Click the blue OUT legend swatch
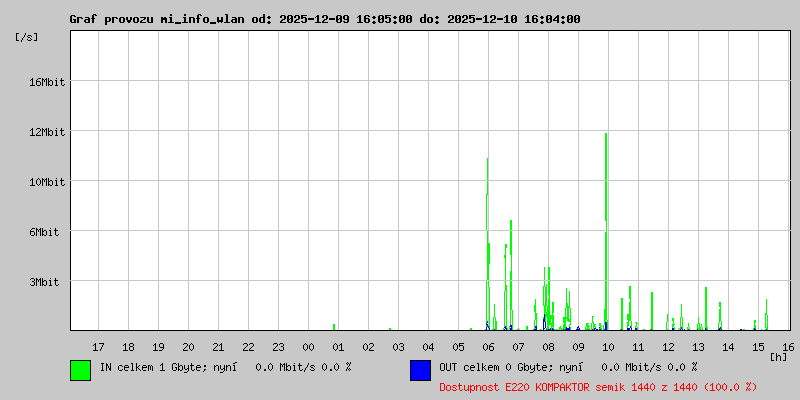This screenshot has width=800, height=400. (x=420, y=370)
